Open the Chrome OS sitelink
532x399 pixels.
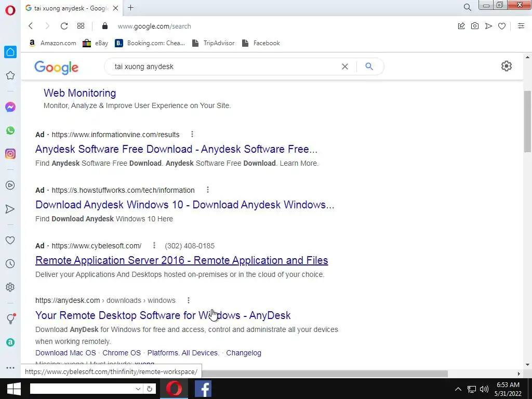tap(122, 353)
